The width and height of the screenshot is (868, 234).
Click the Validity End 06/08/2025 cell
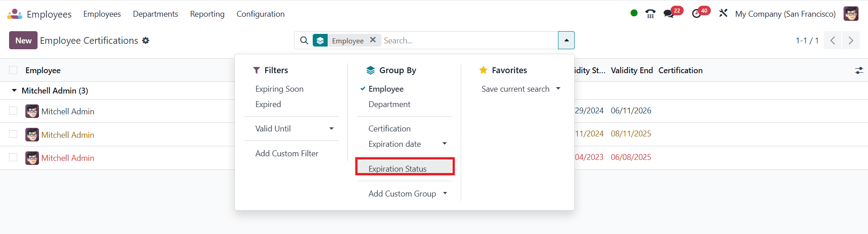coord(631,157)
